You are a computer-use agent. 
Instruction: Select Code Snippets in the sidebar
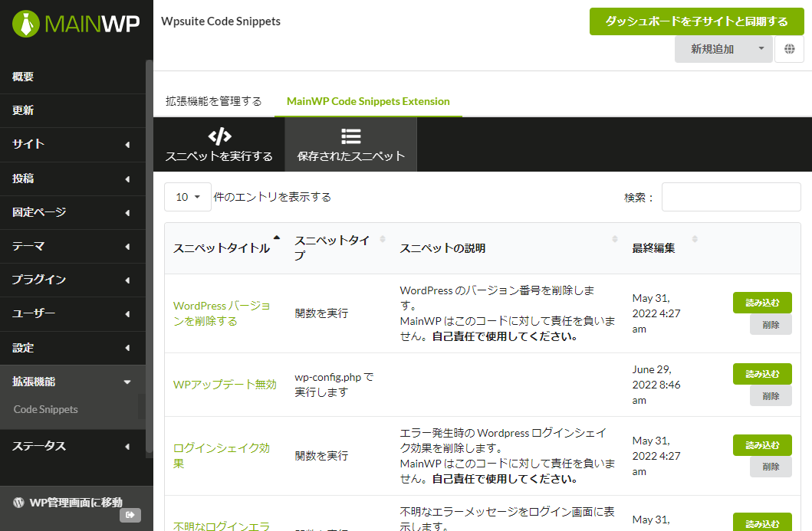coord(45,409)
